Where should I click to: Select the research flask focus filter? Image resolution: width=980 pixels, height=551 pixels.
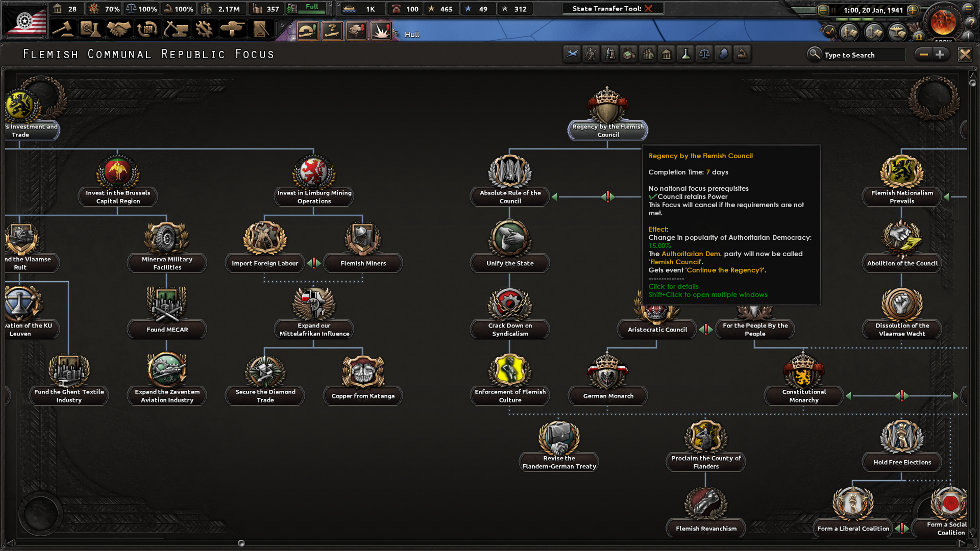pos(685,54)
